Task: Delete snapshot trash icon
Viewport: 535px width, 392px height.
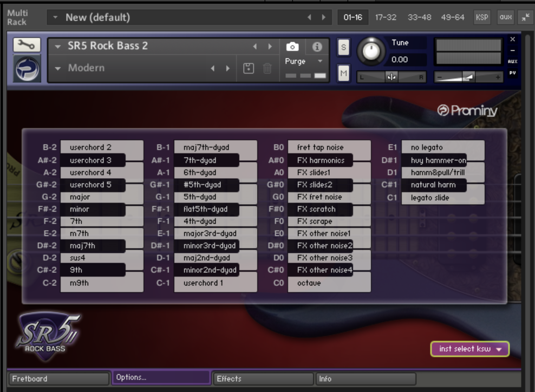Action: (267, 68)
